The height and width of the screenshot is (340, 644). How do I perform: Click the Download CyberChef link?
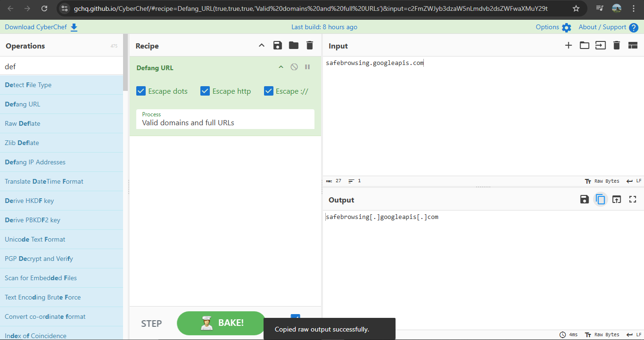click(36, 27)
